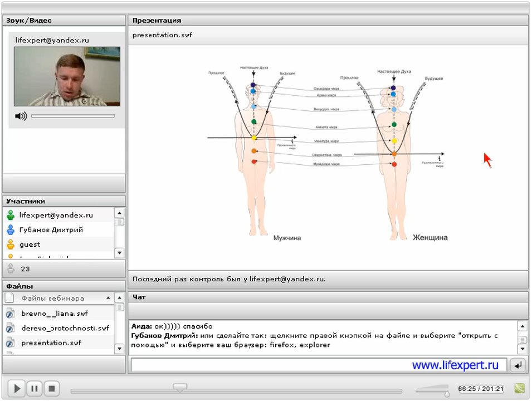Viewport: 532px width, 401px height.
Task: Pause the webinar recording
Action: (x=35, y=388)
